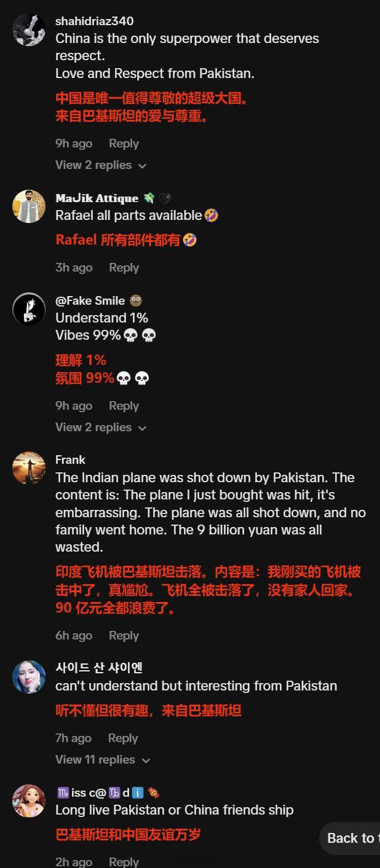Reply to the Rafael all parts available comment
Screen dimensions: 380x868
click(x=124, y=268)
